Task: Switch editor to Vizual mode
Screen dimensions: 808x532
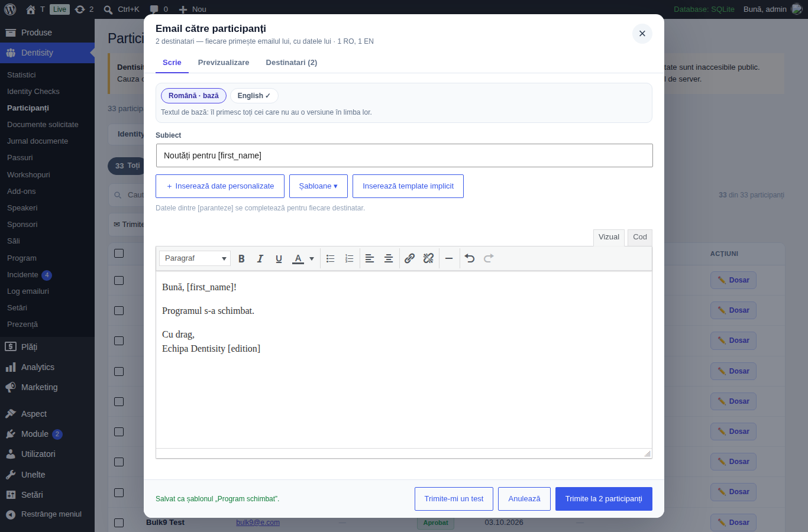Action: 609,237
